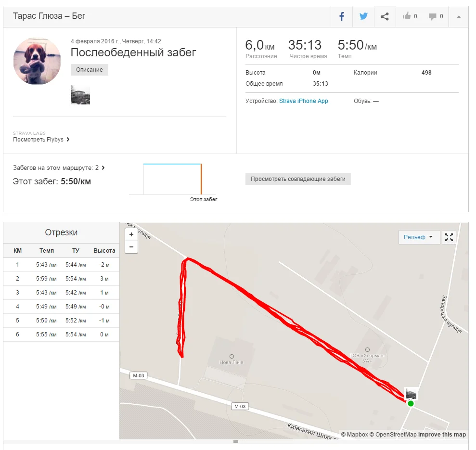
Task: Zoom in on the map
Action: (131, 234)
